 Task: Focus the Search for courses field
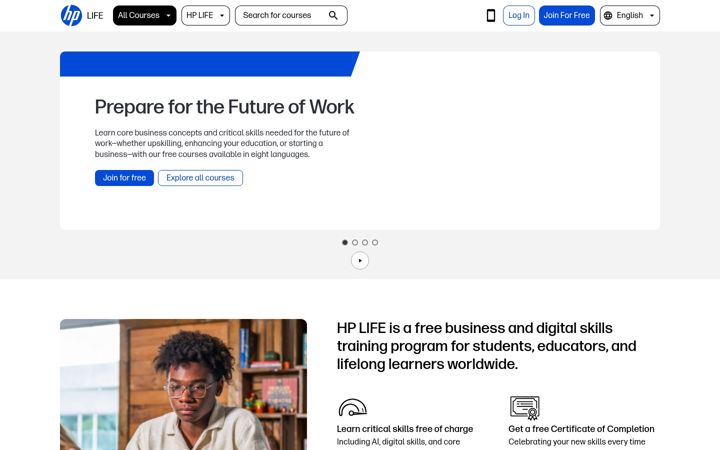291,16
